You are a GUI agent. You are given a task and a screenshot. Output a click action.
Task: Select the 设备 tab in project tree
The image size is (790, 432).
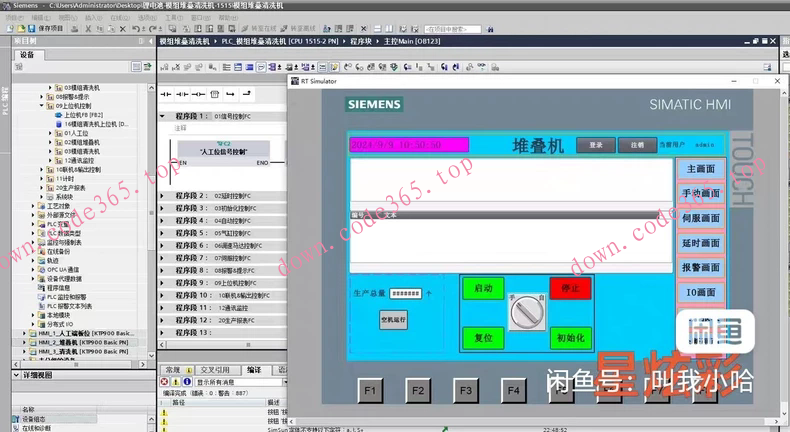tap(28, 54)
